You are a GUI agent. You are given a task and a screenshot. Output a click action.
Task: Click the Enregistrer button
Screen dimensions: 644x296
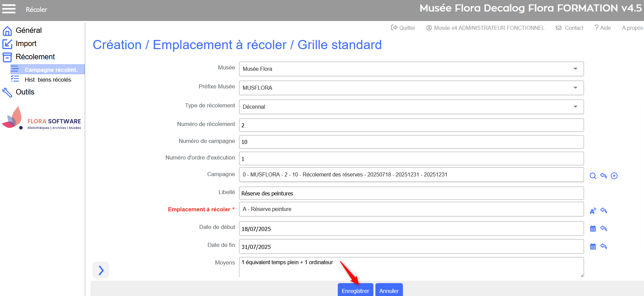(x=355, y=291)
